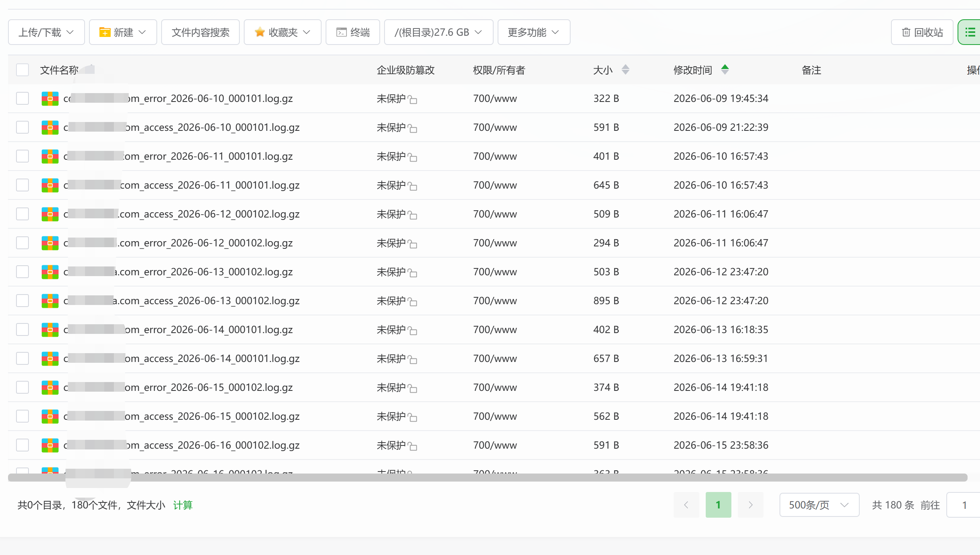The width and height of the screenshot is (980, 555).
Task: Open the 收藏夹 favorites dropdown
Action: coord(283,32)
